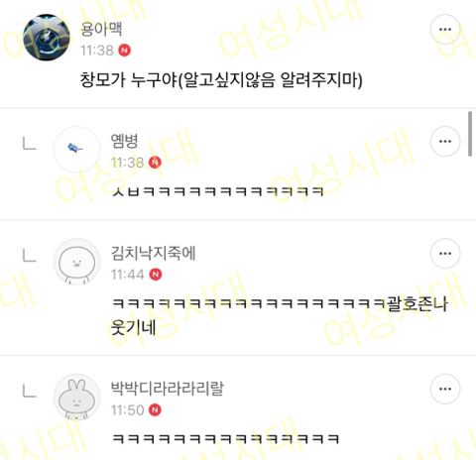Click the reply arrow beside 김치낙지죽에's comment
This screenshot has height=460, width=476.
coord(30,256)
